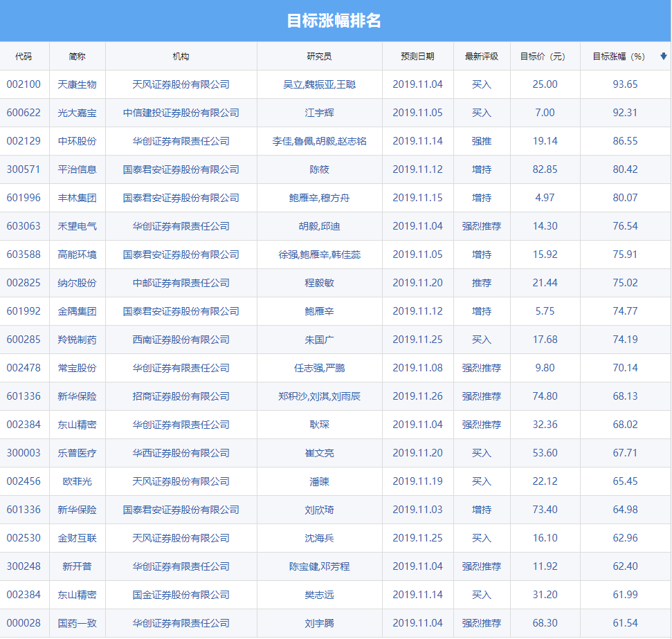The image size is (672, 639).
Task: Open stock name 高能环境
Action: point(77,254)
